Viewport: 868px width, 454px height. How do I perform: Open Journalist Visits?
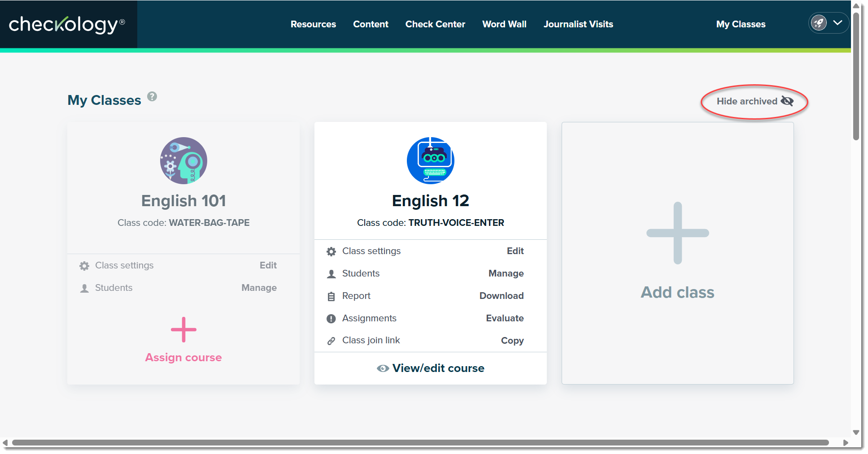pyautogui.click(x=578, y=24)
